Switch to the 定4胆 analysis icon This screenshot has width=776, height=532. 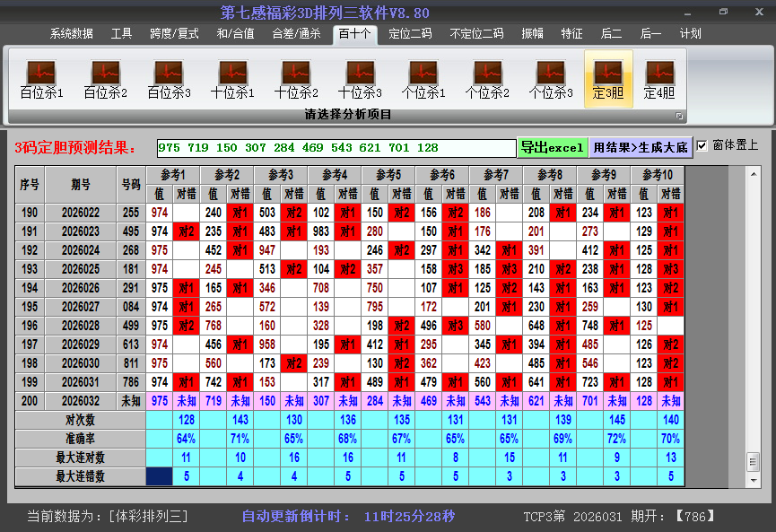[659, 79]
